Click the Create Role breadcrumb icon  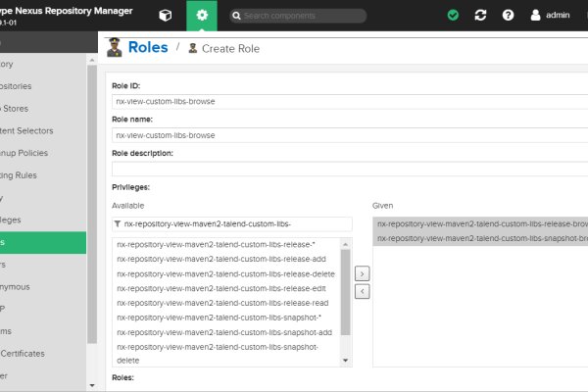pyautogui.click(x=193, y=48)
